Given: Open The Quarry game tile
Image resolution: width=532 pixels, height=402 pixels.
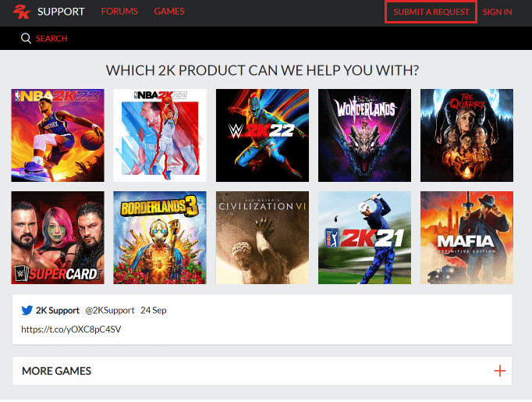Looking at the screenshot, I should [466, 136].
